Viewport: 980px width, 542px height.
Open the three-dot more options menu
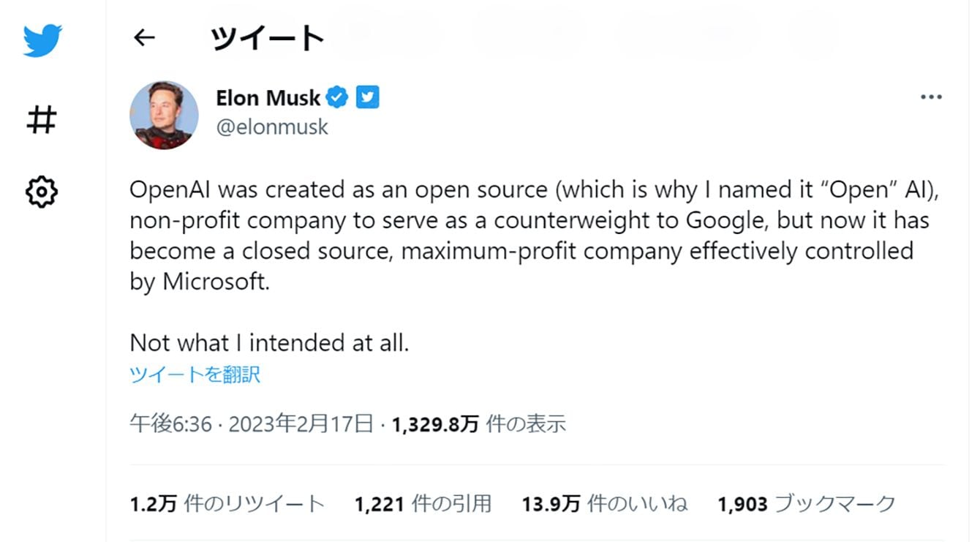click(x=930, y=97)
